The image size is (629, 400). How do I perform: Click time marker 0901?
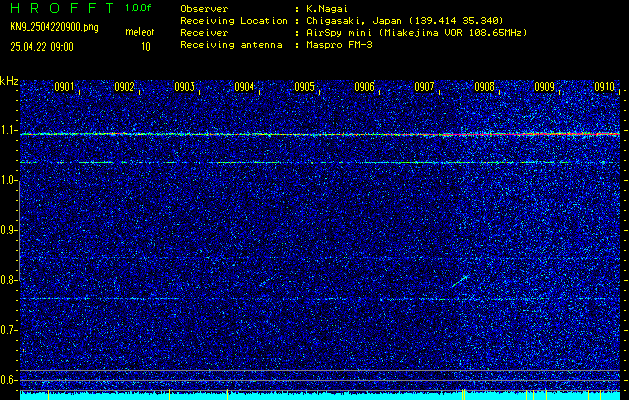click(x=64, y=87)
